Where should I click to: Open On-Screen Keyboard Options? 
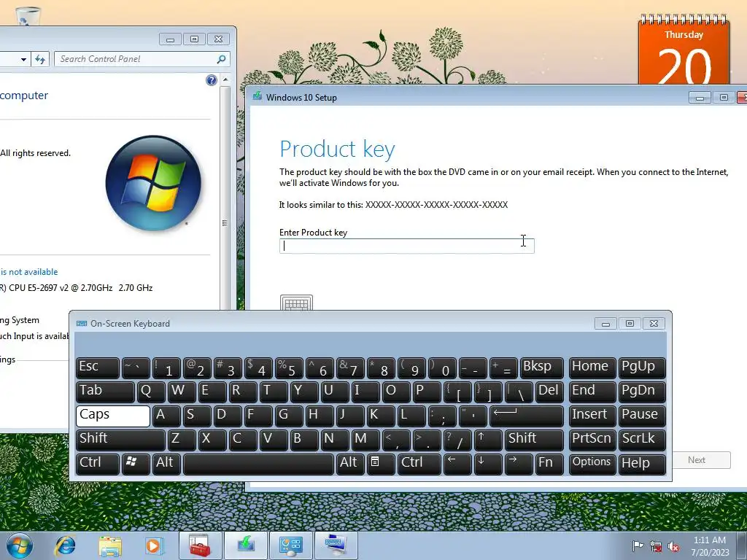(592, 463)
